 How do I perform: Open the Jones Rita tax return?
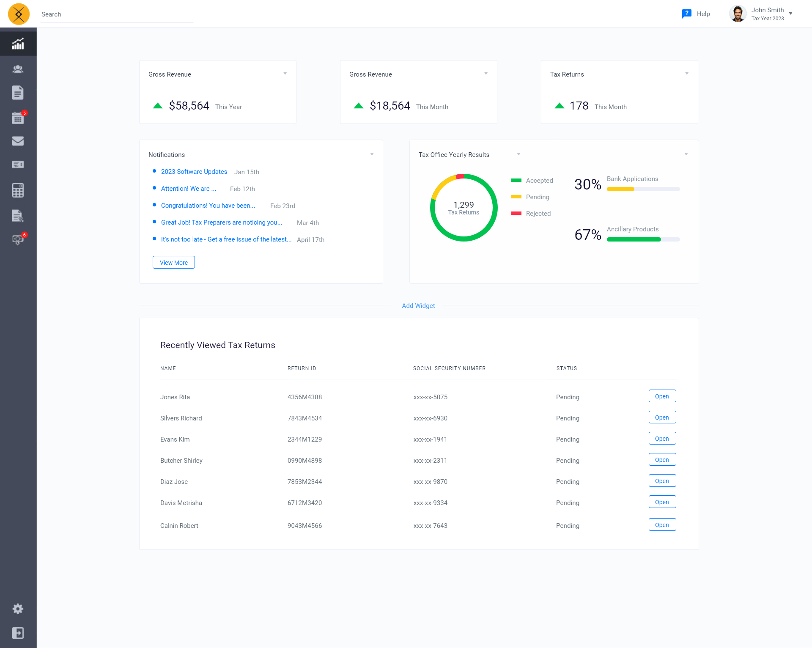[x=662, y=396]
